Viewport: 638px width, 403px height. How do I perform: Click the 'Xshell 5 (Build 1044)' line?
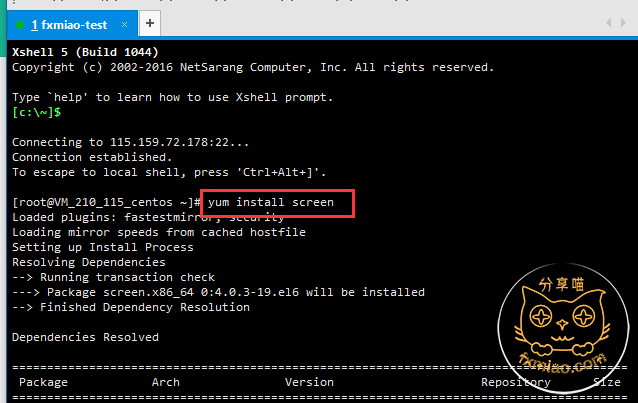(85, 52)
